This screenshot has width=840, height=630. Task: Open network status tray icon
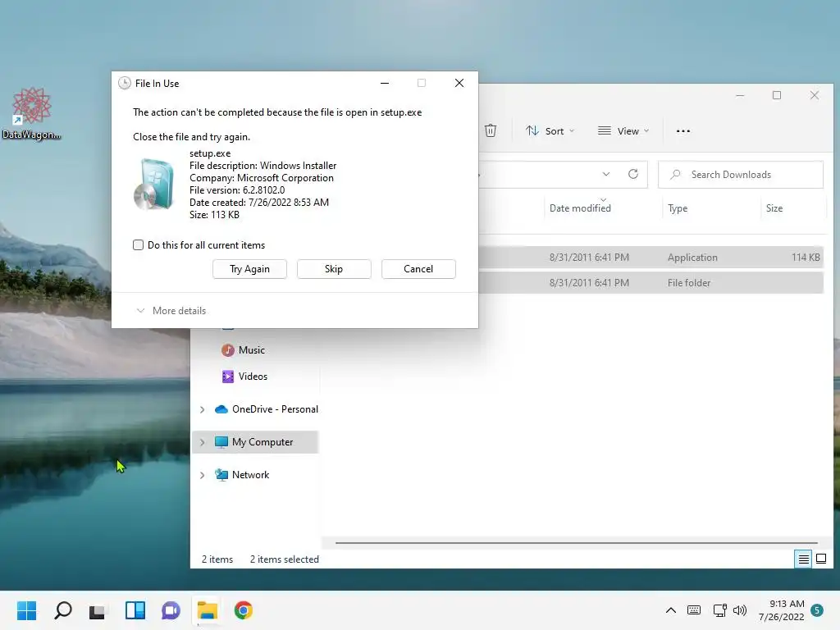pos(719,610)
